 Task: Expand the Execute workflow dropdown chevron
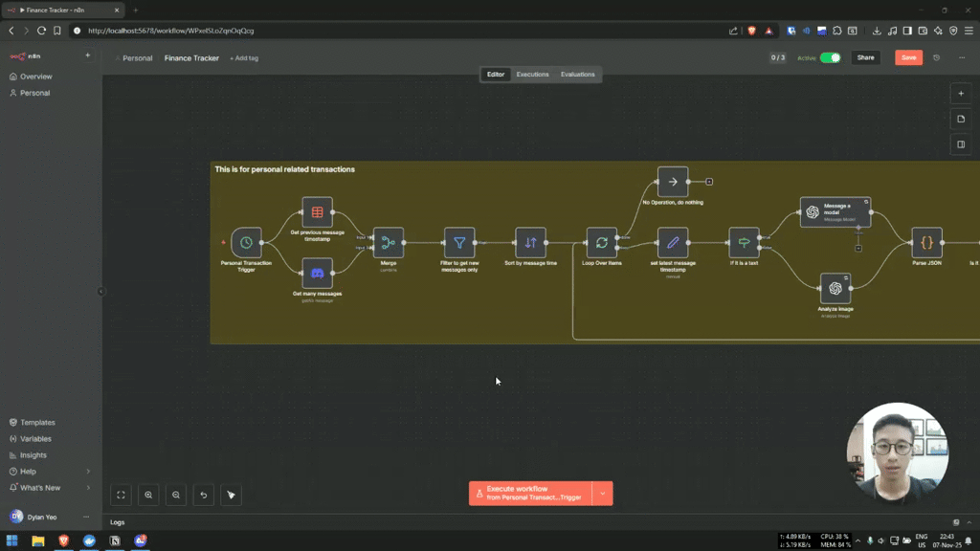tap(602, 493)
